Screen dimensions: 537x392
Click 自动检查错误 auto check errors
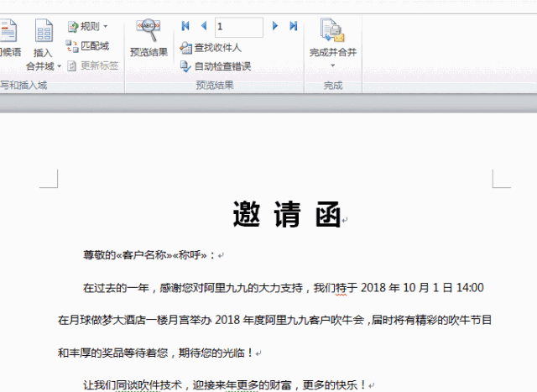tap(216, 66)
